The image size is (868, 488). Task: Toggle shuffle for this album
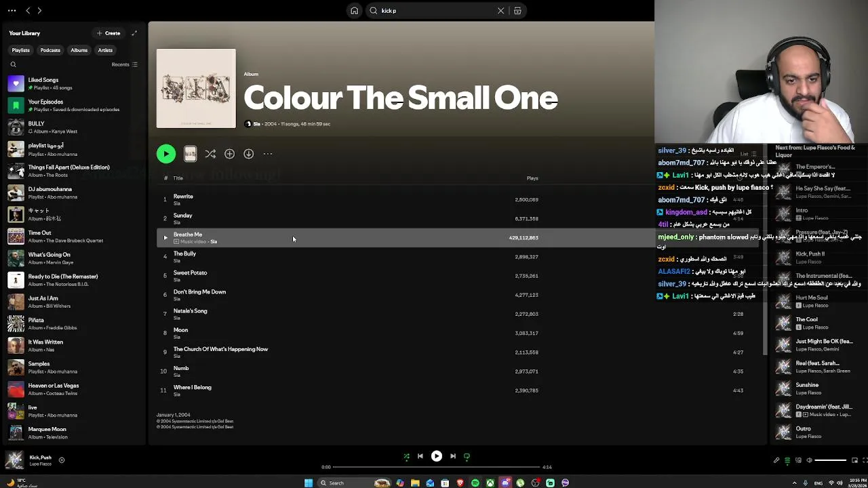click(x=210, y=154)
